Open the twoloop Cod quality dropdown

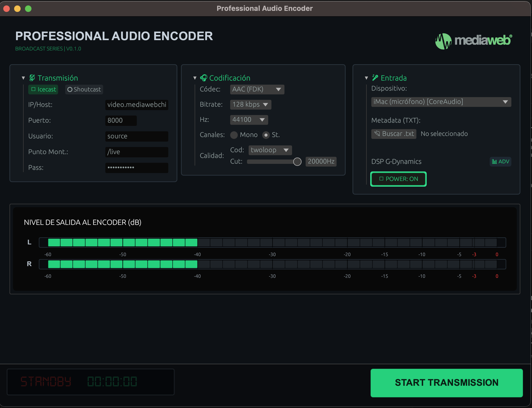(x=270, y=150)
